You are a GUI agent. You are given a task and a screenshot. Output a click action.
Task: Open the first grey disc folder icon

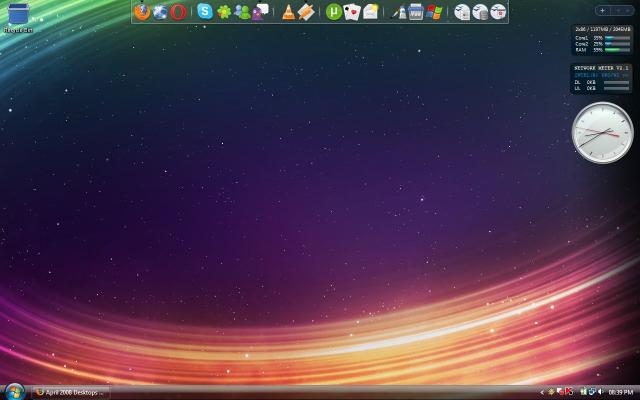click(462, 12)
